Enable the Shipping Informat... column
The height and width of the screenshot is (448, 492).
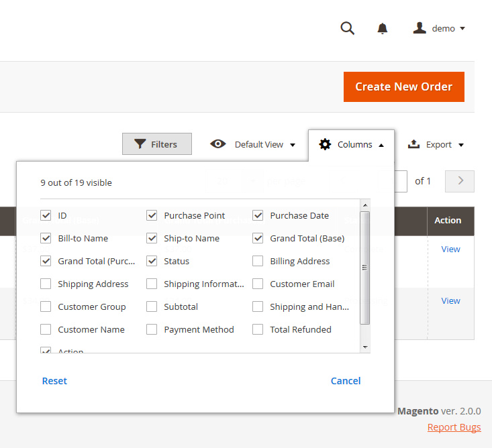152,284
